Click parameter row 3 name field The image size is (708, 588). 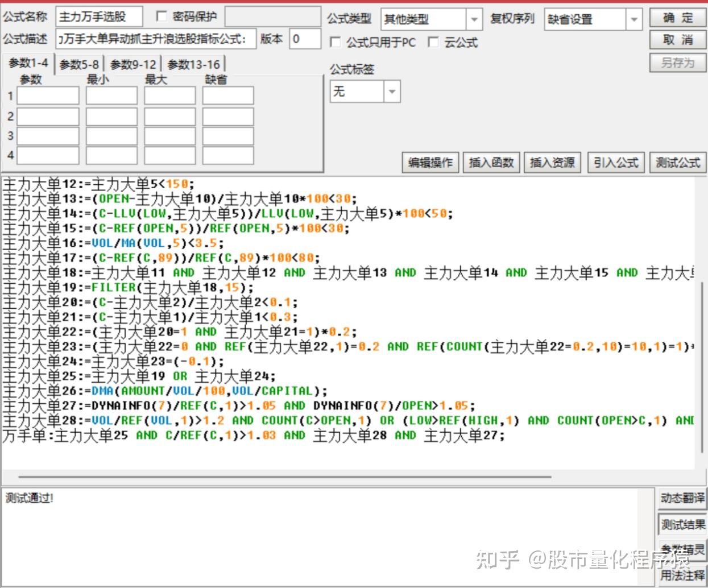(48, 135)
